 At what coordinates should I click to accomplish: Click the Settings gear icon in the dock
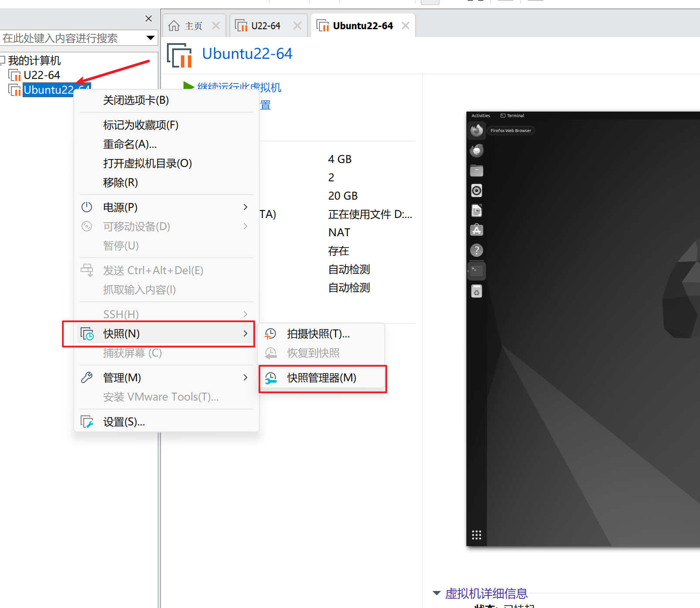click(476, 291)
